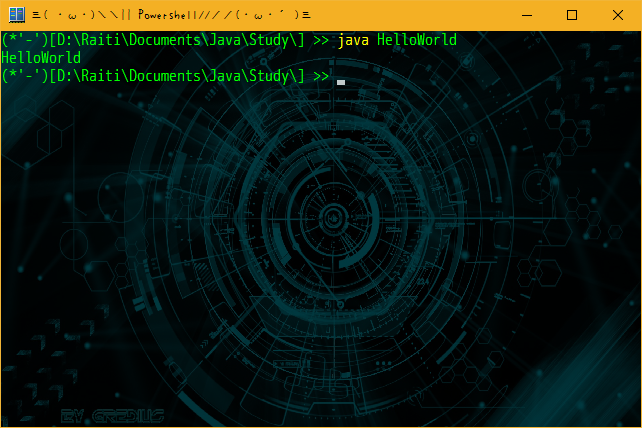Click the first prompt path "D:\Raiti\Documents\Java\Study\"
Viewport: 642px width, 428px height.
click(176, 41)
